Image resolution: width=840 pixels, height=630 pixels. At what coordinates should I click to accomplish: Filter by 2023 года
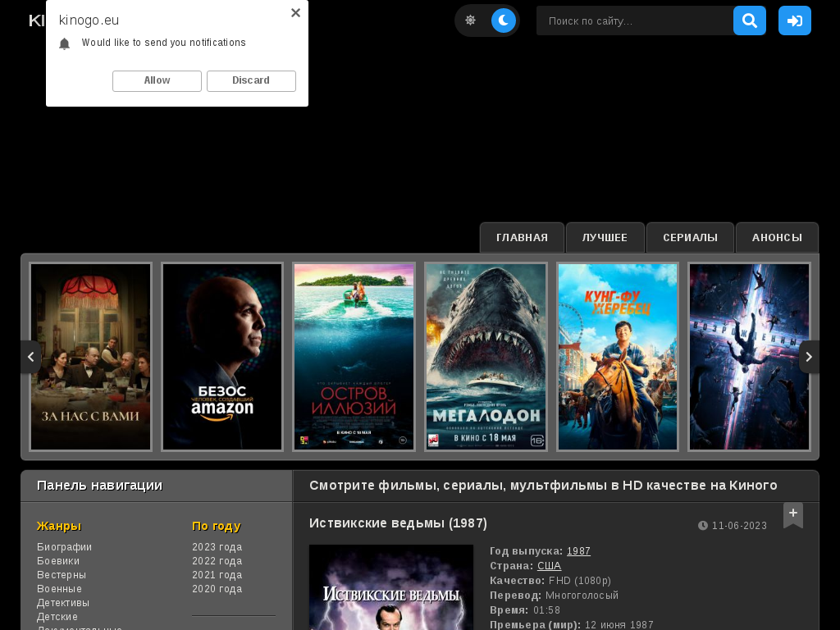217,547
